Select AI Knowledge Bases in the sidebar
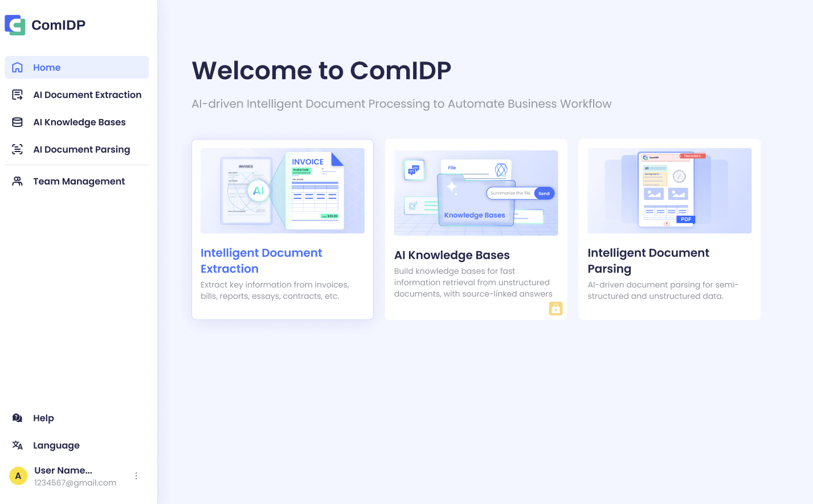813x504 pixels. (x=79, y=122)
